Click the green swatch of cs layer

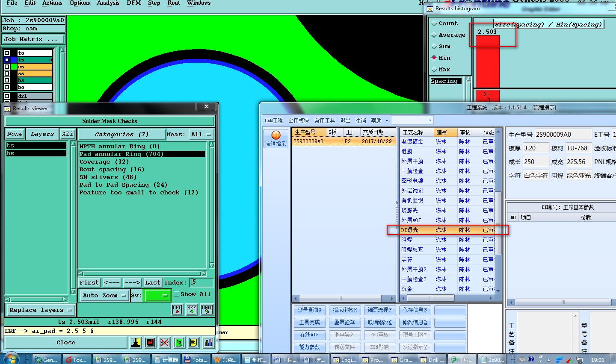14,67
